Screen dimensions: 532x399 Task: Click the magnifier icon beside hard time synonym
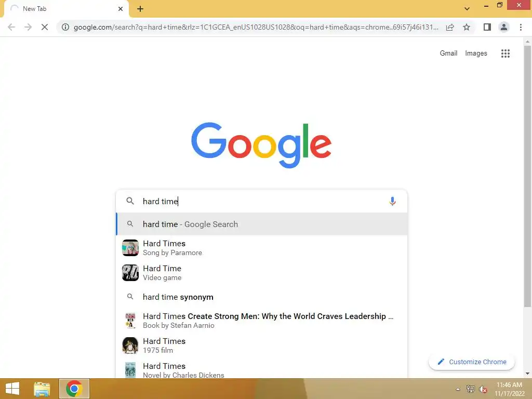tap(130, 297)
